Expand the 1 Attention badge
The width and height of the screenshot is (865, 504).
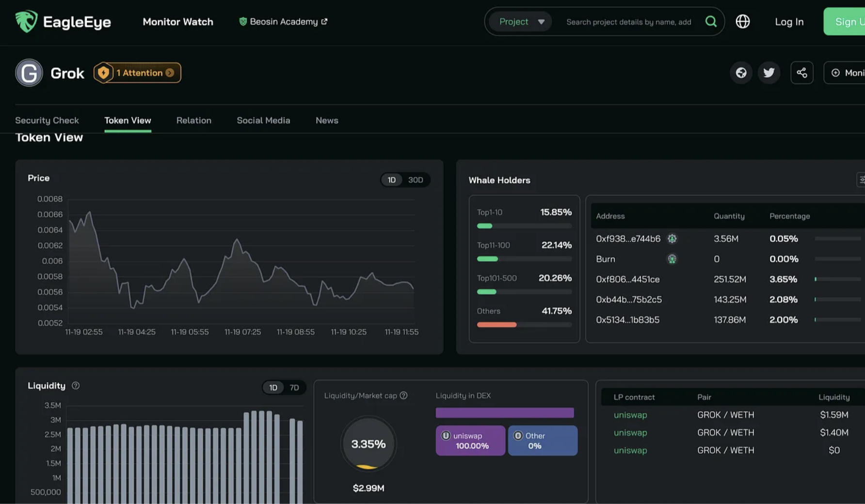137,73
